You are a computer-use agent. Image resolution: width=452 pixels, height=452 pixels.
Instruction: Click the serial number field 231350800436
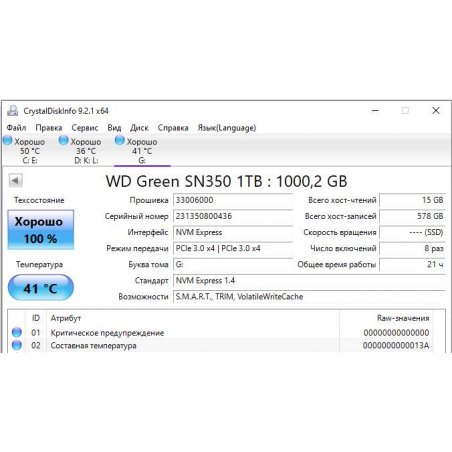coord(233,216)
